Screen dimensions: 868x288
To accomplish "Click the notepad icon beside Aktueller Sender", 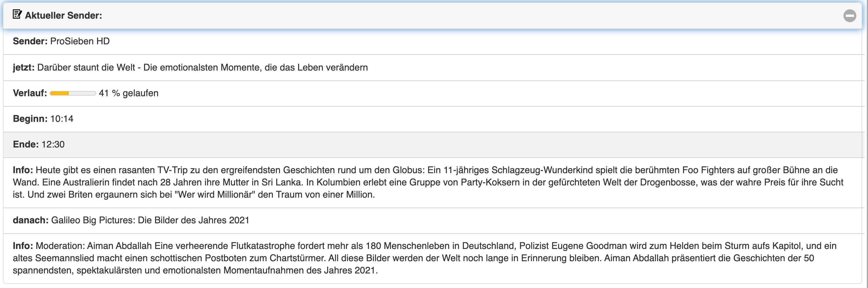I will point(17,15).
